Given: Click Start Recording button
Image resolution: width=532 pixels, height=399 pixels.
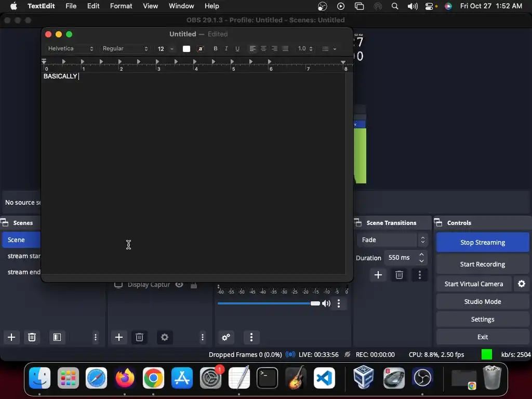Looking at the screenshot, I should 483,264.
